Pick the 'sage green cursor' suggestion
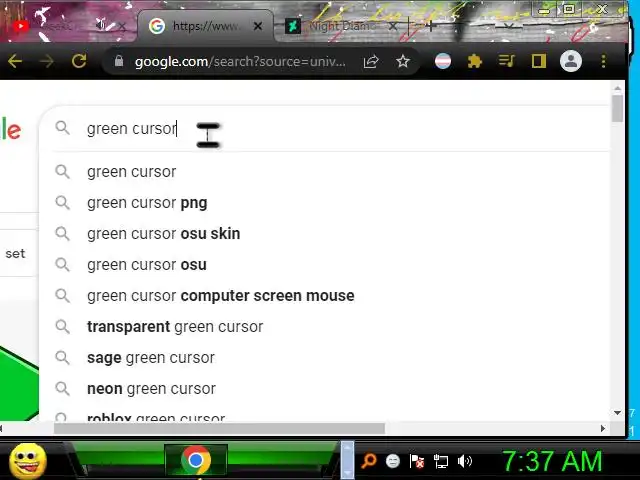This screenshot has height=480, width=640. coord(324,358)
